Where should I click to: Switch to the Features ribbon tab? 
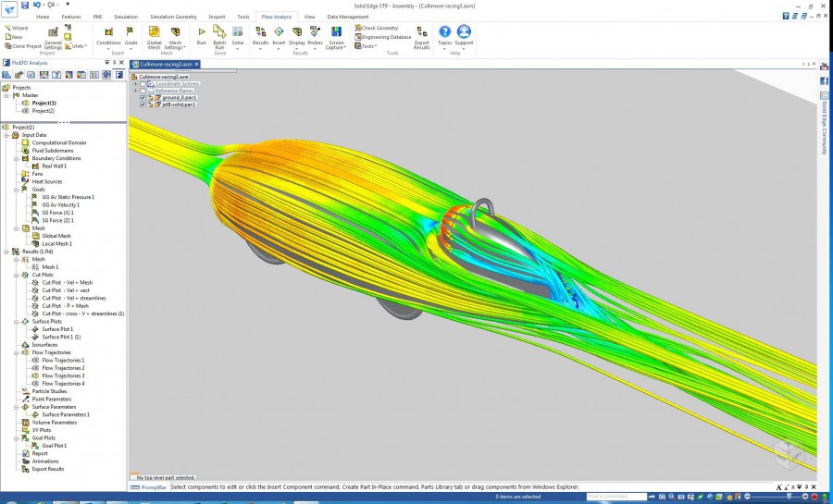click(x=70, y=17)
